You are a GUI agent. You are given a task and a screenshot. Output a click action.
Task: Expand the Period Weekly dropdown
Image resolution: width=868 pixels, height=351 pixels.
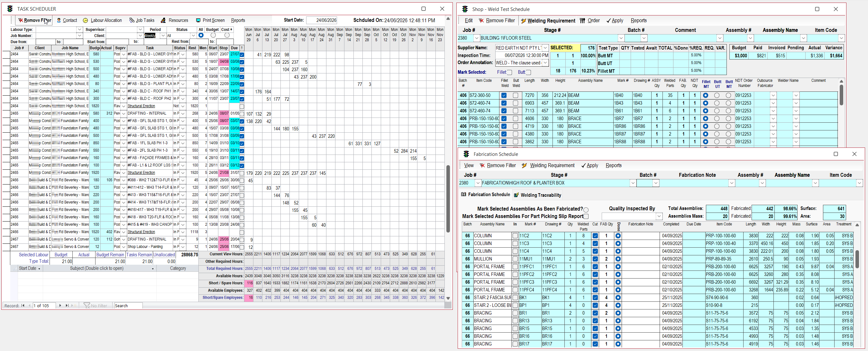(x=163, y=36)
